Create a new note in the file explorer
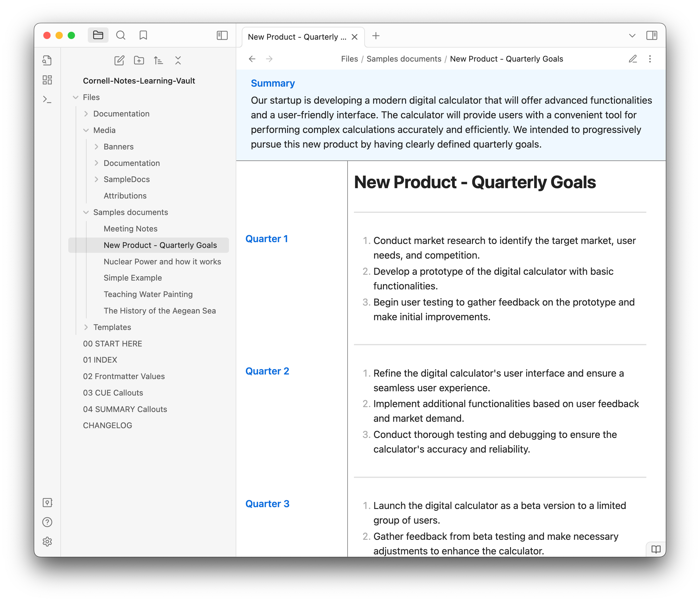 (x=119, y=60)
